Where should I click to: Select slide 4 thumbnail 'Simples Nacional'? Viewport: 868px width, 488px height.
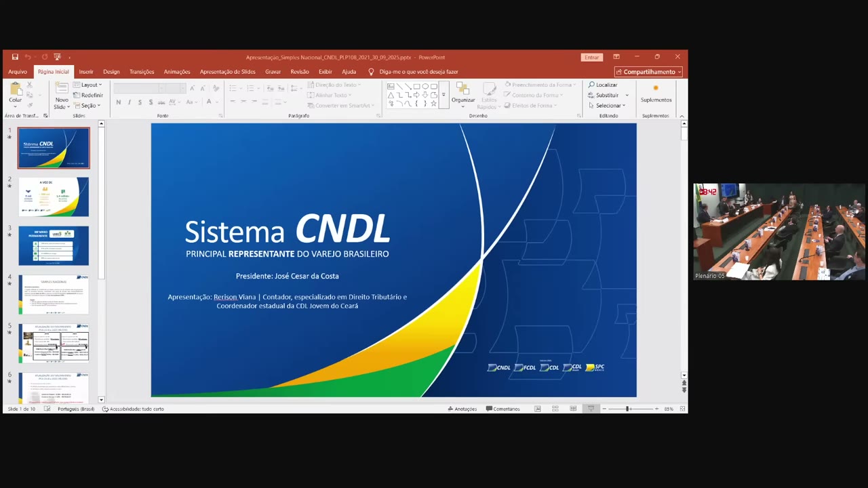tap(54, 294)
